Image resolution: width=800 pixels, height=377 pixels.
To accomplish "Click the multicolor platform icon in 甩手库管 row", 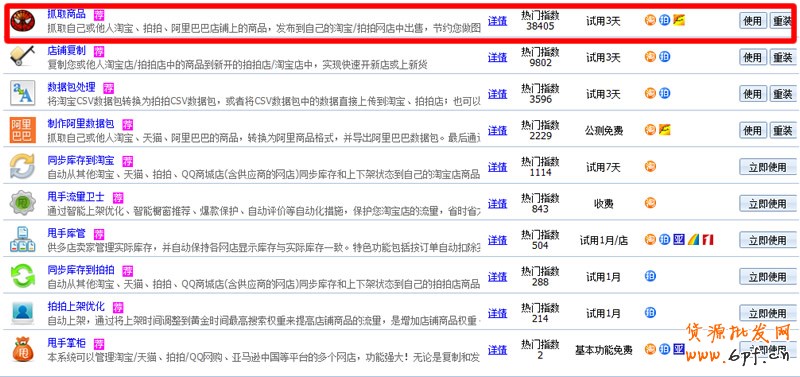I will click(x=693, y=239).
